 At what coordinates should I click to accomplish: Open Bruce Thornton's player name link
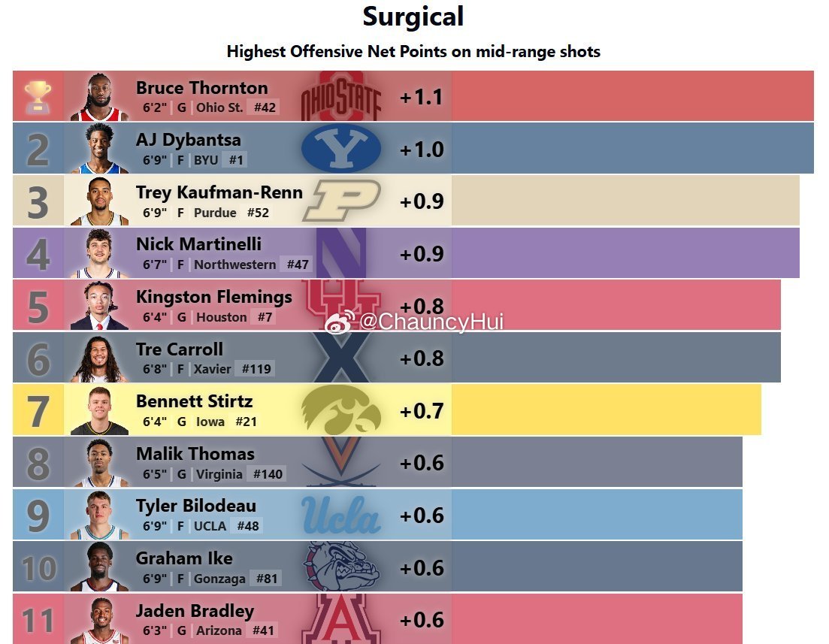pyautogui.click(x=202, y=88)
